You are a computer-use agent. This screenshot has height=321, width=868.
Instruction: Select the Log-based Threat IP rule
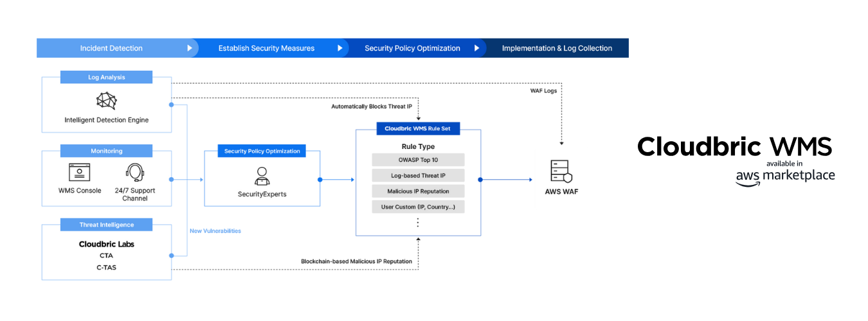tap(418, 175)
